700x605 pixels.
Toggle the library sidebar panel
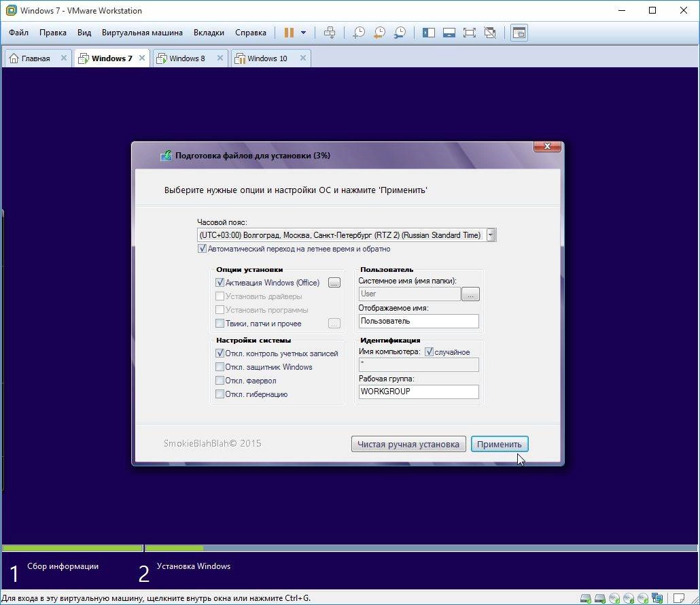[429, 33]
